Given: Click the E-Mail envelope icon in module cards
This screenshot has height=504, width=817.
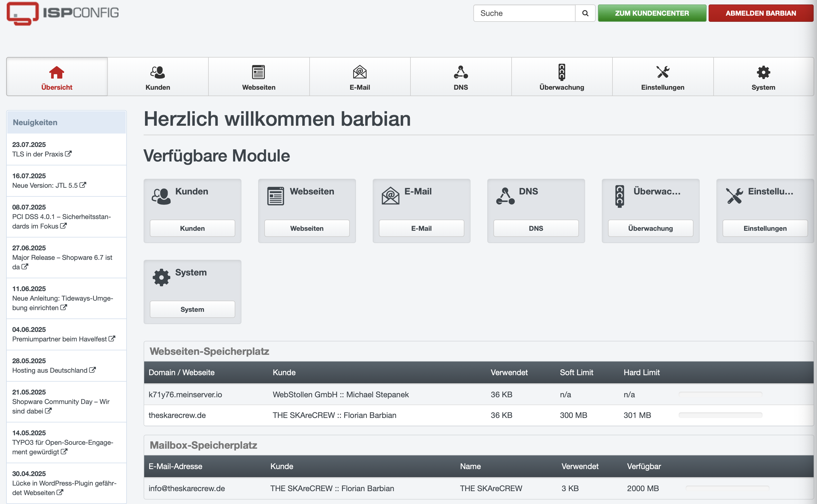Looking at the screenshot, I should point(390,196).
